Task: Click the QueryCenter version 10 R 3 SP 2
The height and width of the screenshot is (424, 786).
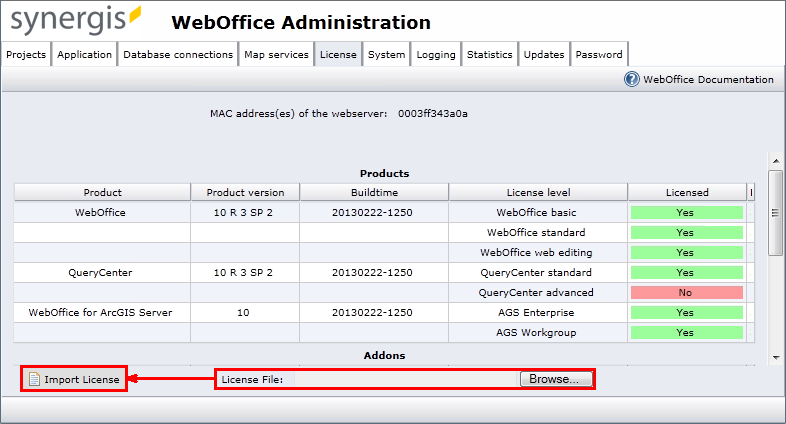Action: click(243, 273)
